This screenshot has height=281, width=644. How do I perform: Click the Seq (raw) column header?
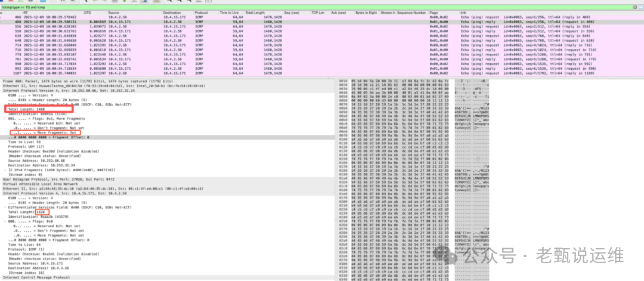coord(296,13)
